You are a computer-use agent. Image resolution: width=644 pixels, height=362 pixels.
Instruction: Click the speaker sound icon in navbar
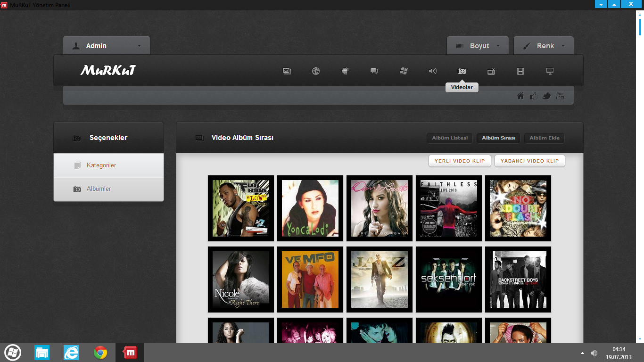pyautogui.click(x=433, y=71)
